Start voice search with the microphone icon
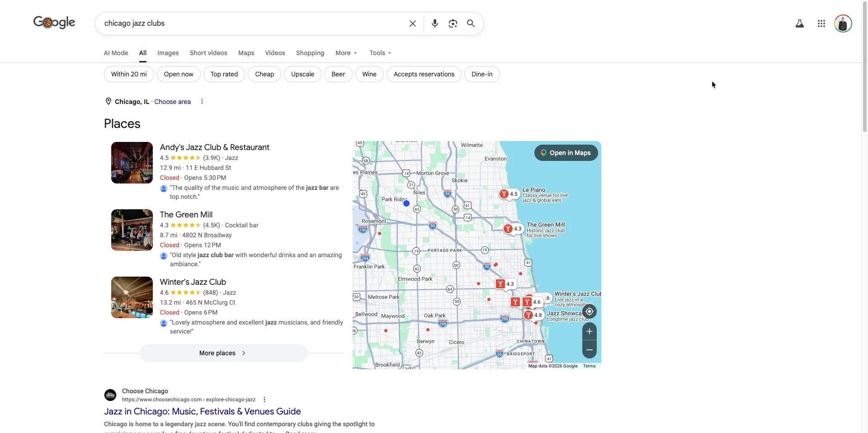The height and width of the screenshot is (433, 868). coord(434,24)
